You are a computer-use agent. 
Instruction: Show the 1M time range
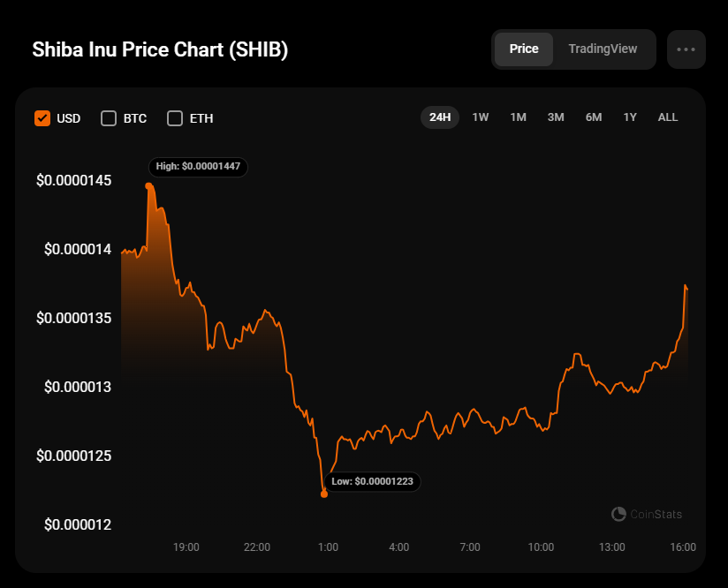tap(518, 117)
